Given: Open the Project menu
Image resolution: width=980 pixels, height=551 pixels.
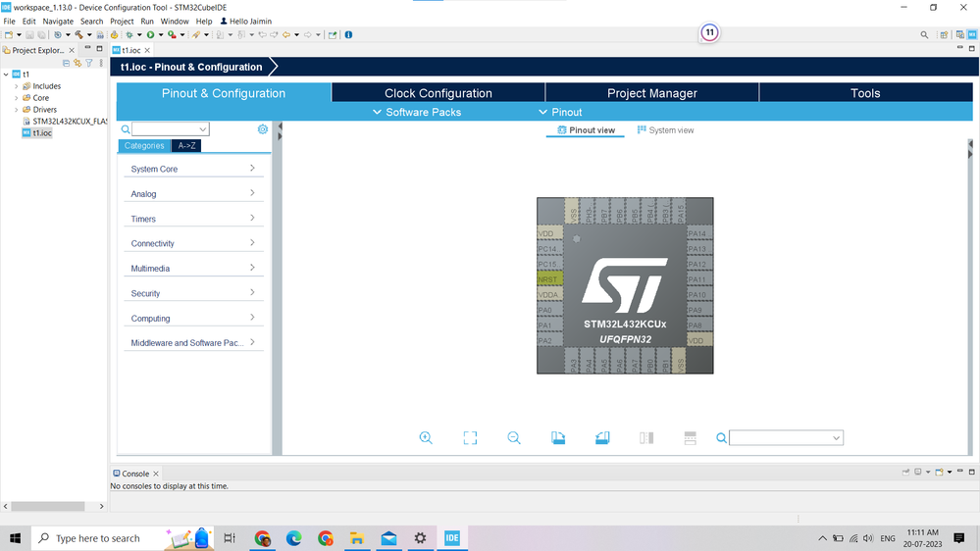Looking at the screenshot, I should 122,22.
